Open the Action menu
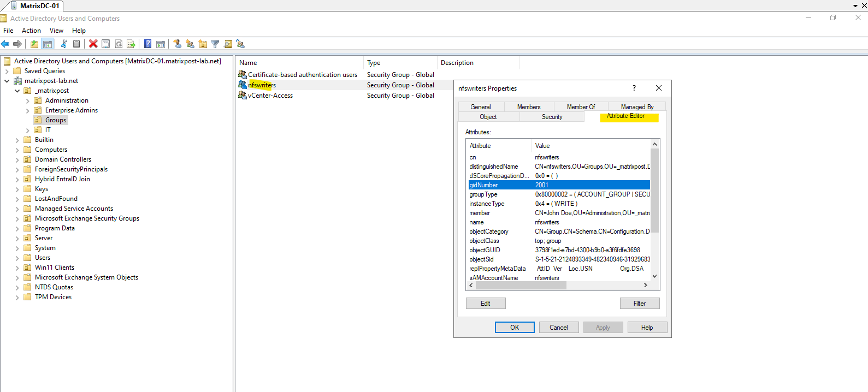Screen dimensions: 868x392 [31, 31]
